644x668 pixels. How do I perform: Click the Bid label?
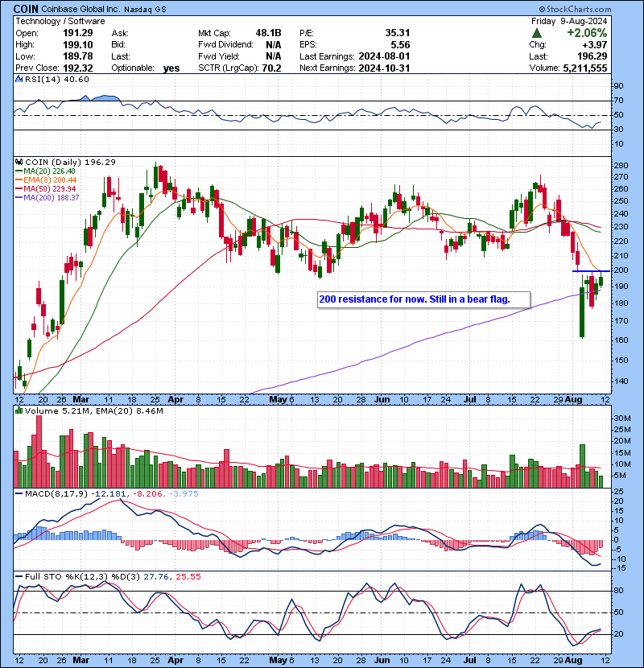point(118,45)
